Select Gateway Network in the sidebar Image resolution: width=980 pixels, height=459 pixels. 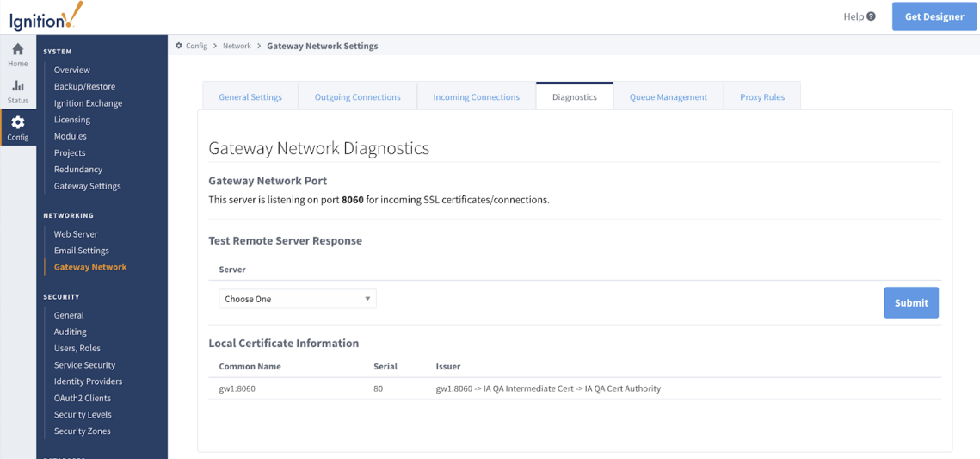click(x=90, y=267)
